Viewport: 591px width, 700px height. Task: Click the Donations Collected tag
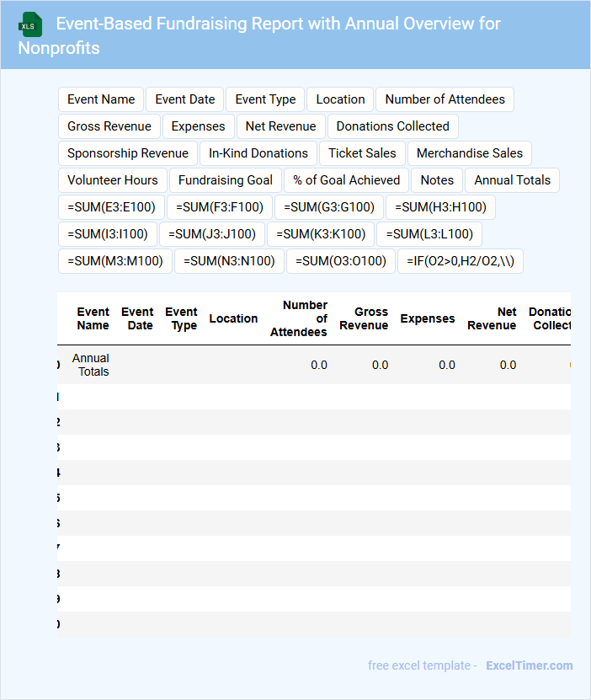click(x=392, y=126)
